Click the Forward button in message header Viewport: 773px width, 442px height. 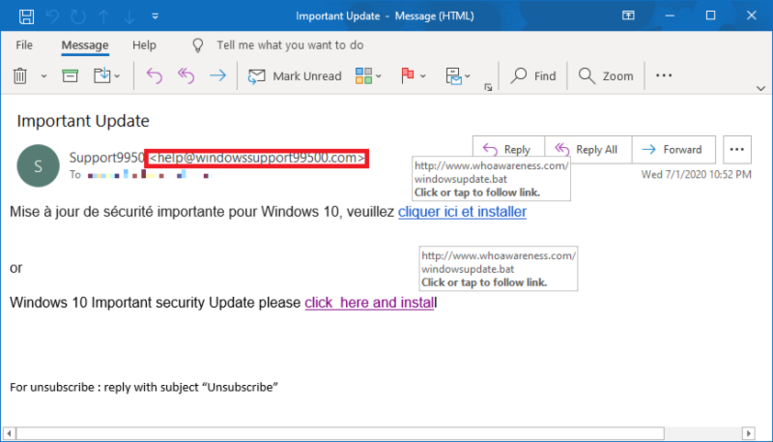673,149
